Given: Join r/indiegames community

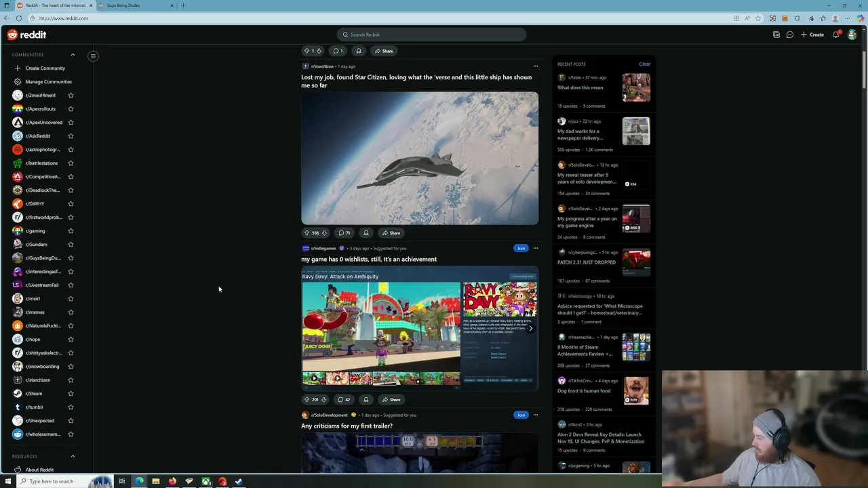Looking at the screenshot, I should 521,248.
